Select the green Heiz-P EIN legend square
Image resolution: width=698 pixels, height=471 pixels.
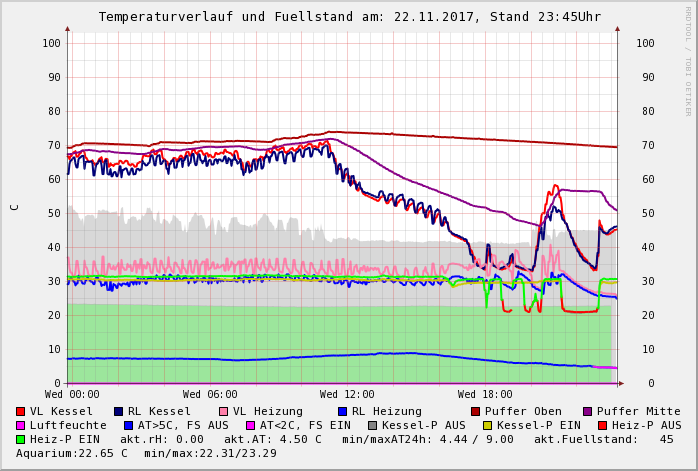(21, 439)
